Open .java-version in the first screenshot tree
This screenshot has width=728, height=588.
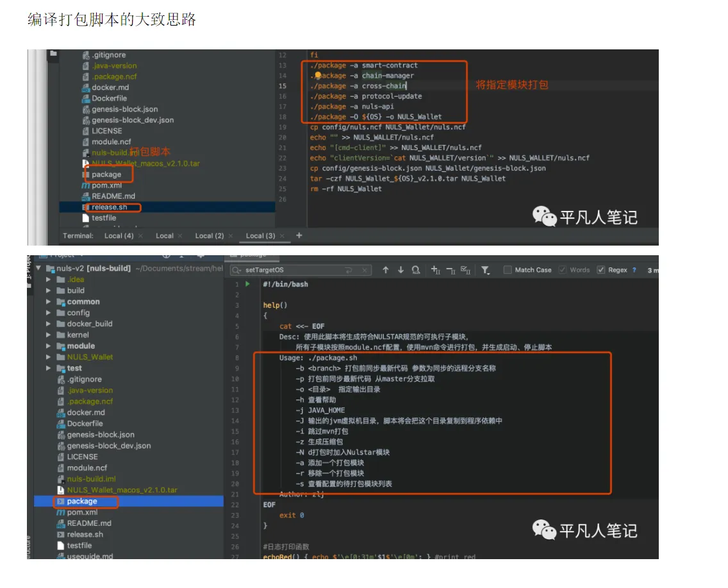click(x=114, y=66)
